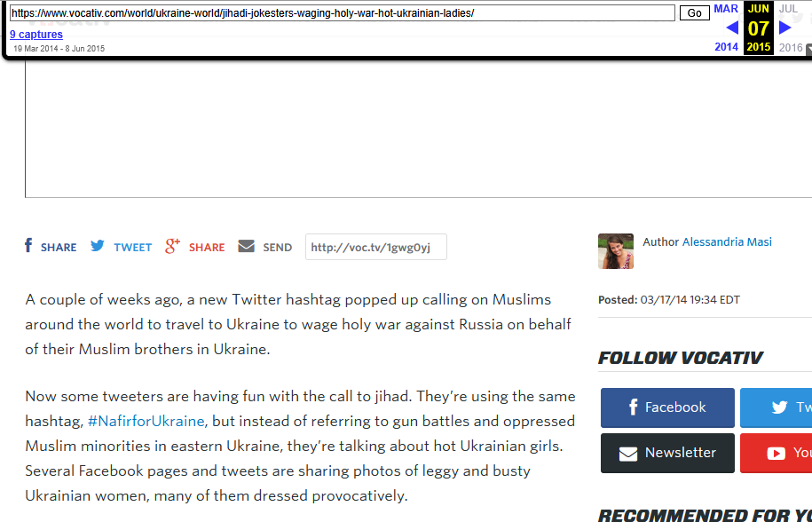Select JUL month in Wayback toolbar
Screen dimensions: 812x522
tap(789, 9)
